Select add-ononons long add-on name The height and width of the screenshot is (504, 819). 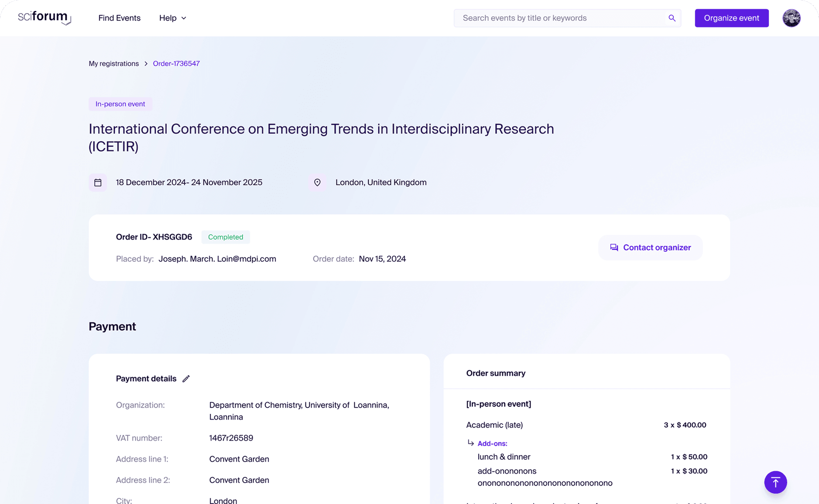tap(545, 477)
